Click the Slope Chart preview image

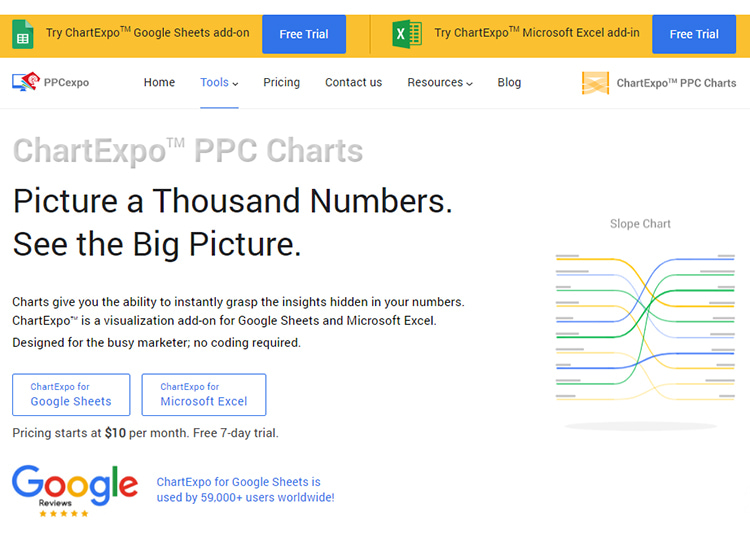click(645, 328)
